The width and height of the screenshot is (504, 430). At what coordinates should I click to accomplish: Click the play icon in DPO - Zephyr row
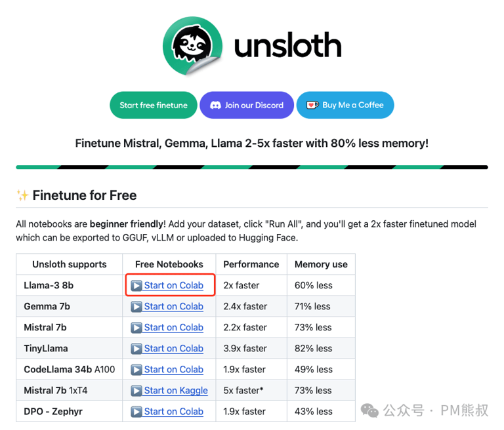pos(136,412)
